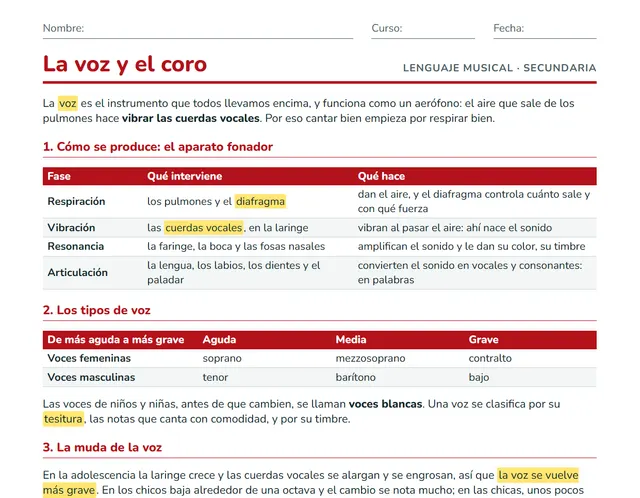Click highlighted word 'diafragma'
The width and height of the screenshot is (640, 498).
coord(260,201)
